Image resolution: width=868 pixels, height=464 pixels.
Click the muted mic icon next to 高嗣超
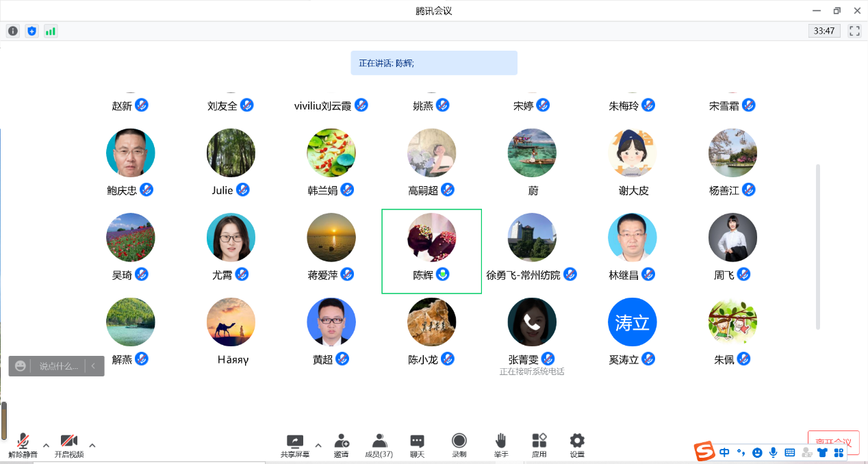click(448, 190)
